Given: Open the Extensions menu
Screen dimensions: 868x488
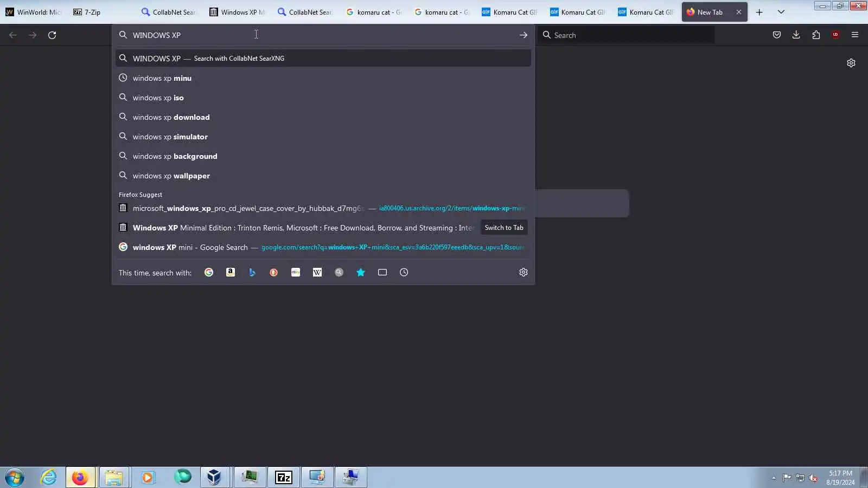Looking at the screenshot, I should pos(816,35).
